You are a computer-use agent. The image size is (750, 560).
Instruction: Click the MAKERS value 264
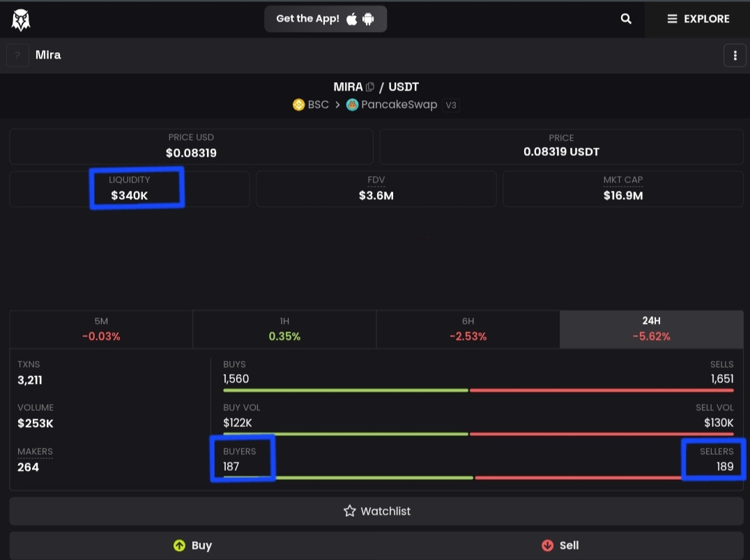[28, 467]
